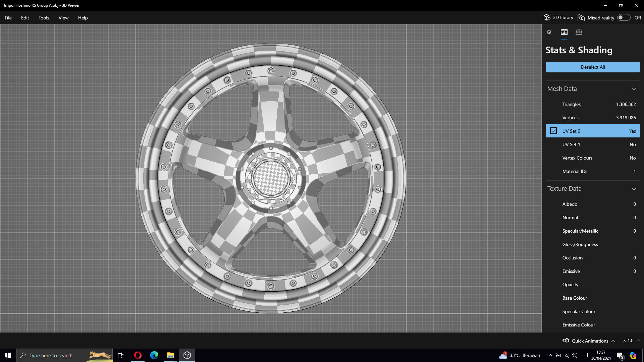Viewport: 644px width, 362px height.
Task: Open File Explorer from taskbar
Action: tap(170, 355)
